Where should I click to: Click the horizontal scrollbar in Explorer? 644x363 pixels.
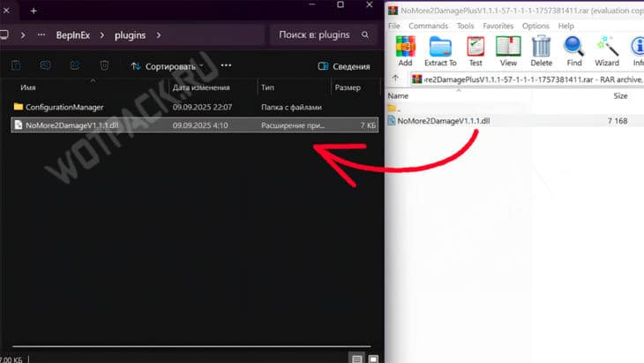click(x=191, y=346)
